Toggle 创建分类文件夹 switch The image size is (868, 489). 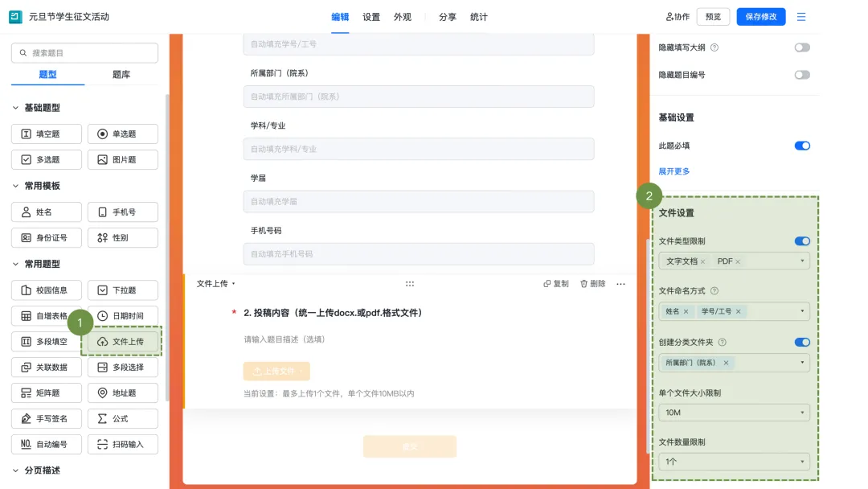pos(802,343)
